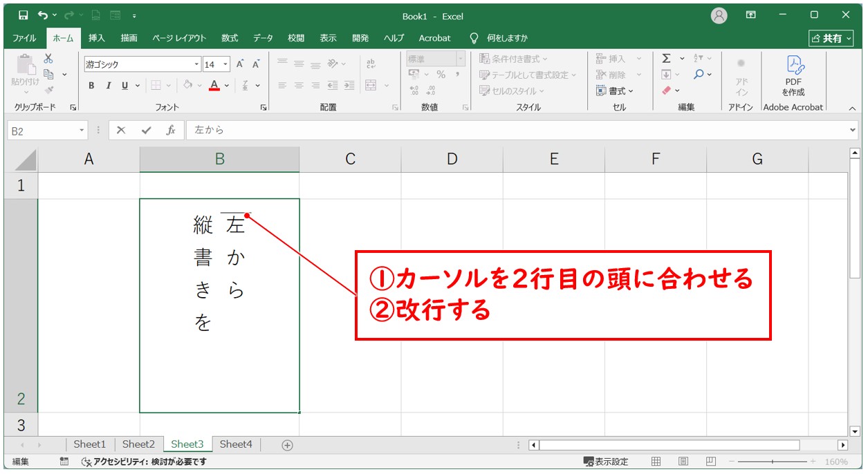Toggle Italic formatting
The image size is (868, 474).
tap(108, 86)
